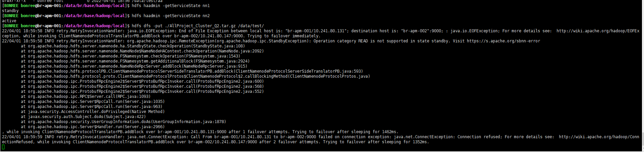This screenshot has height=152, width=644.
Task: Click the RPC$Server.call stack line
Action: (x=86, y=97)
